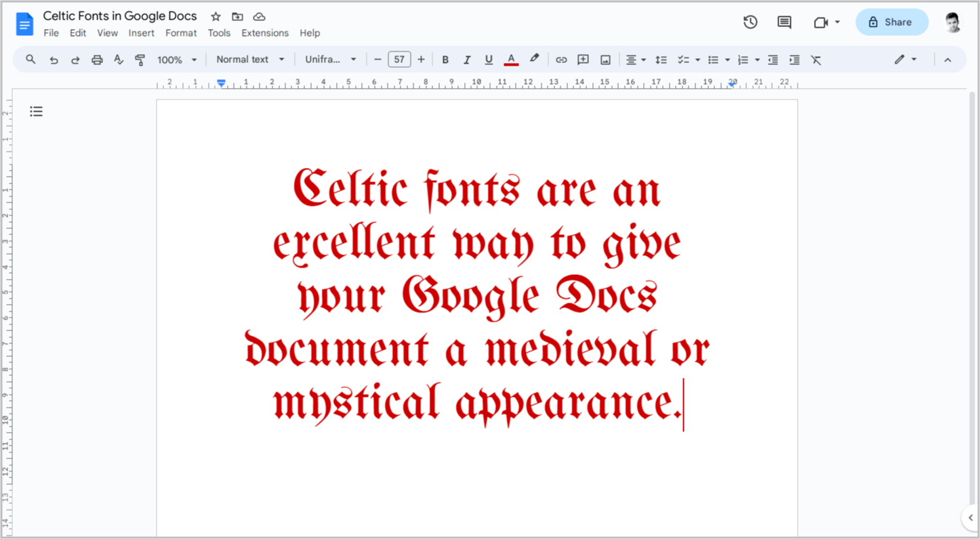The image size is (980, 539).
Task: Place cursor in the word "Google" in the document
Action: click(x=471, y=297)
